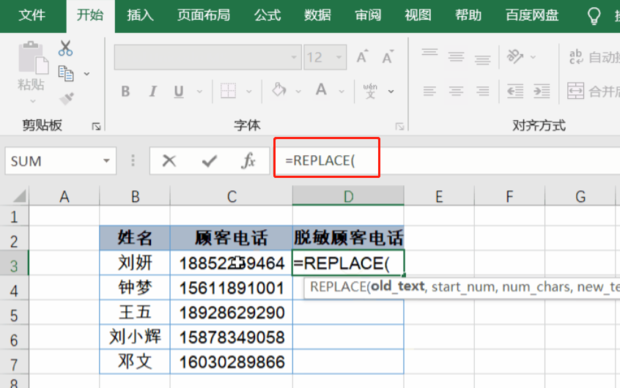
Task: Click the Middle Align icon
Action: point(456,57)
